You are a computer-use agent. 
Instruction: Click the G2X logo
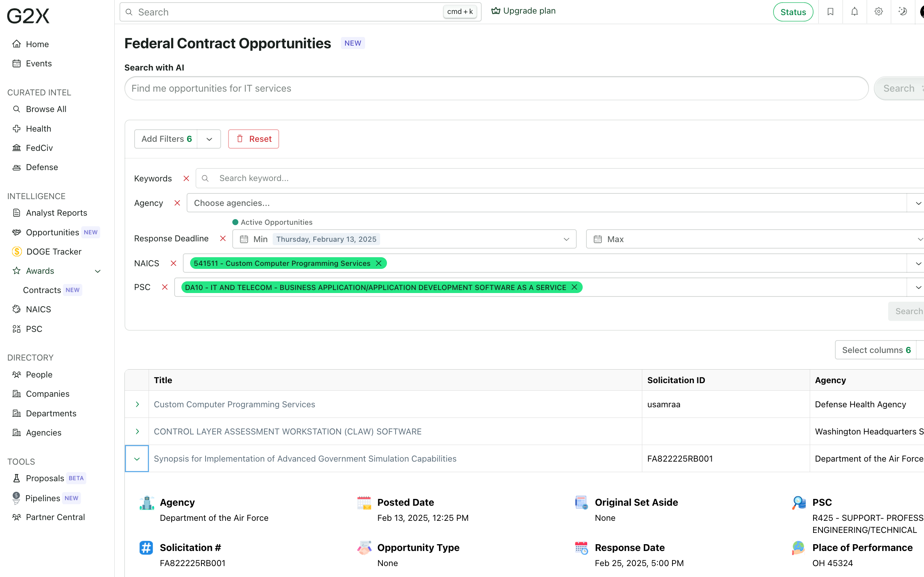click(28, 15)
